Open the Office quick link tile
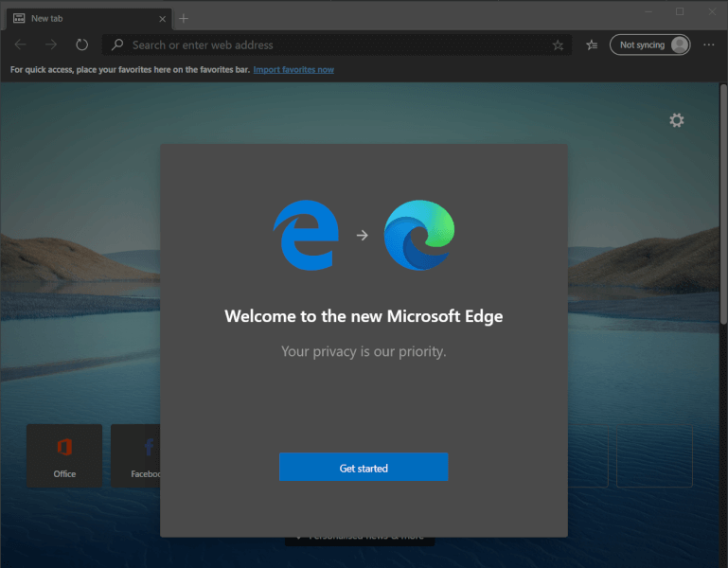The height and width of the screenshot is (568, 728). click(x=64, y=455)
